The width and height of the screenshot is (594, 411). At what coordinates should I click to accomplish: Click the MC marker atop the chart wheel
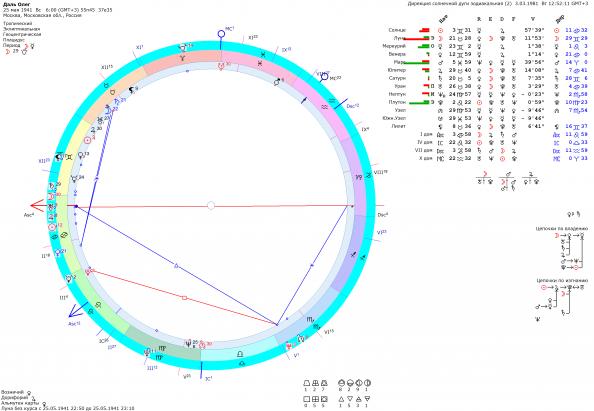point(221,34)
